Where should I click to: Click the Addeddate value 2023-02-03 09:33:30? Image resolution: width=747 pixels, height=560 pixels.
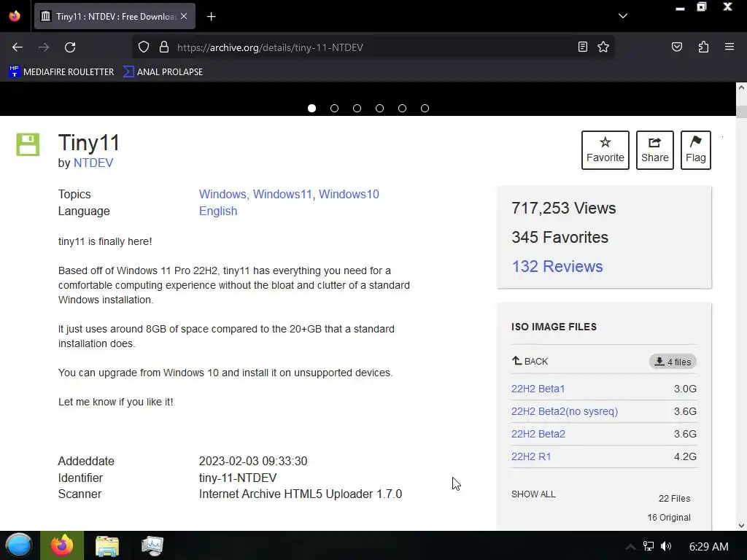tap(253, 461)
